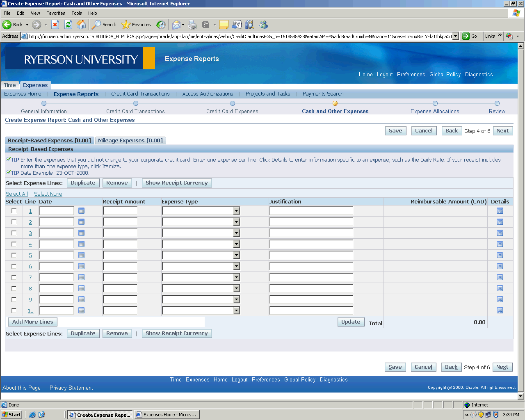
Task: Check the box for line 9
Action: tap(14, 299)
